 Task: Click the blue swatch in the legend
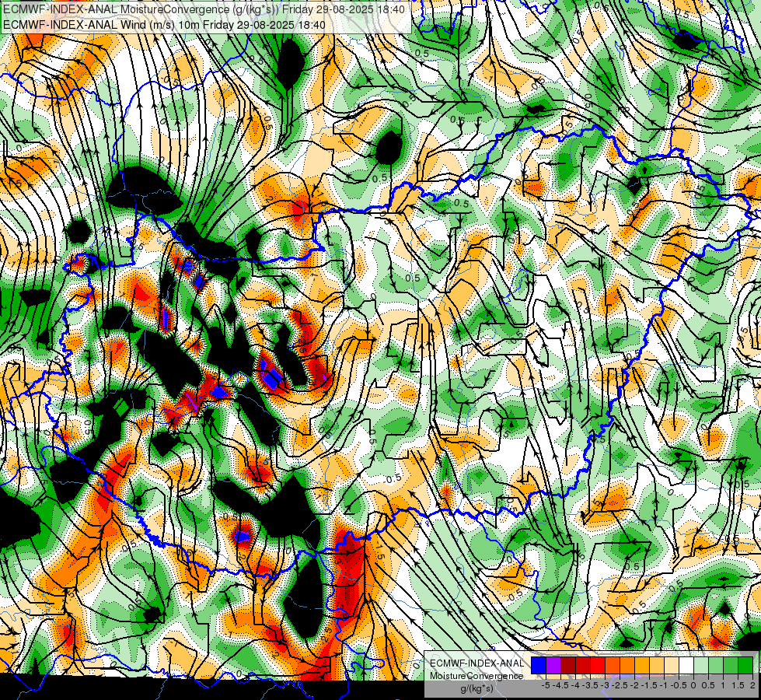[539, 666]
